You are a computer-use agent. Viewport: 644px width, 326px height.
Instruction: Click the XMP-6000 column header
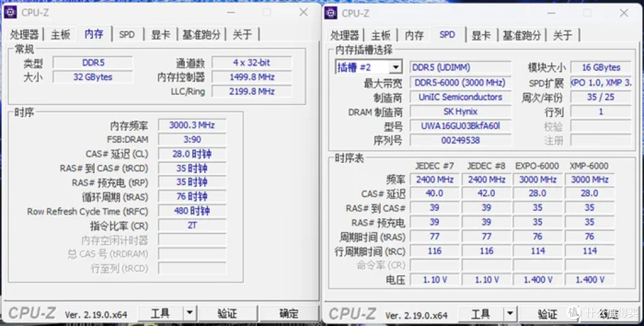(x=589, y=166)
